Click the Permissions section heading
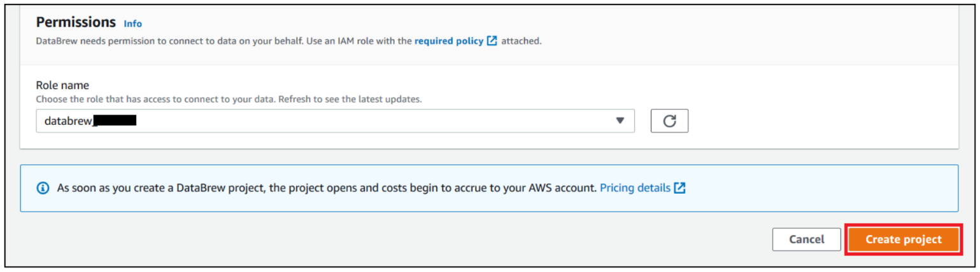 pos(76,22)
